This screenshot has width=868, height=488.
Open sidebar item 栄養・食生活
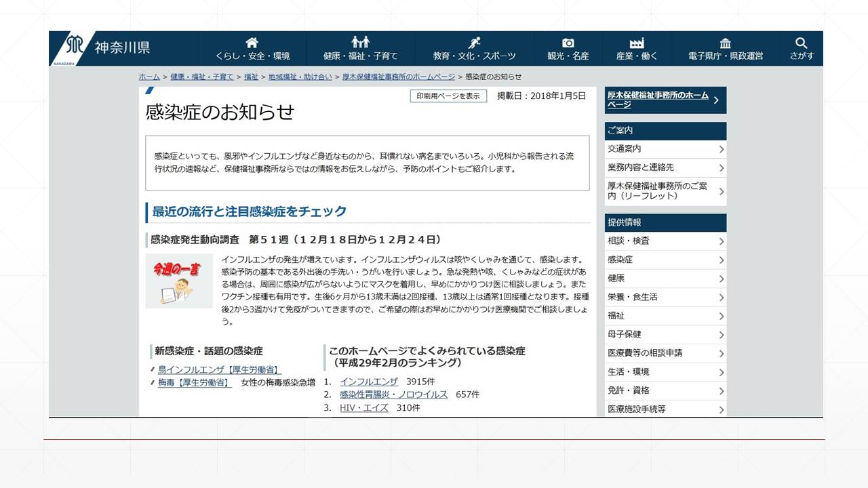665,297
